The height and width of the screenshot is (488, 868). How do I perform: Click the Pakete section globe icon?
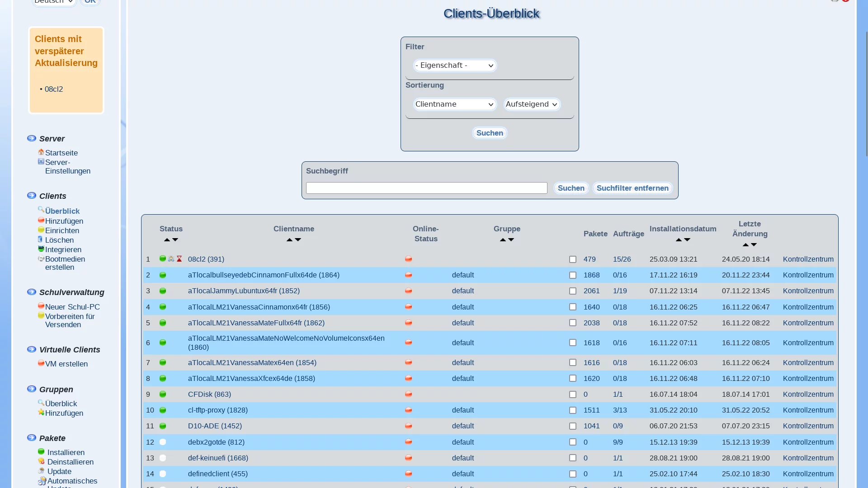click(x=32, y=437)
